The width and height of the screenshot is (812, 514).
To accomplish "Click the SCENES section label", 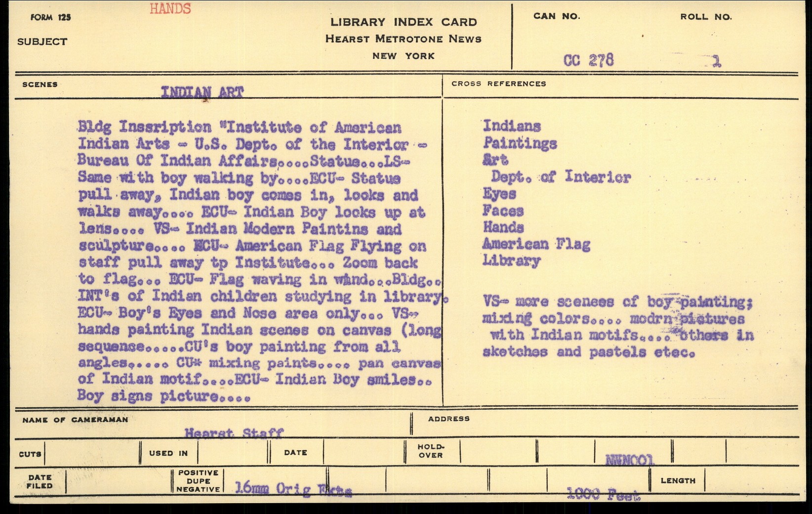I will click(40, 85).
